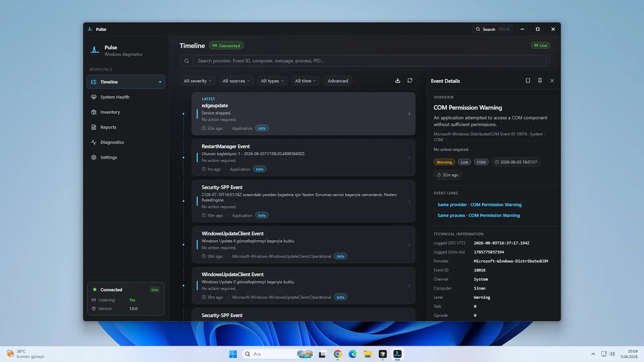Open the All sources dropdown
This screenshot has height=362, width=644.
coord(236,81)
